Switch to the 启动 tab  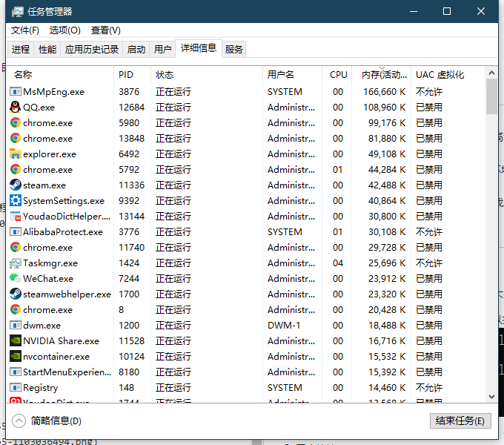click(x=136, y=49)
